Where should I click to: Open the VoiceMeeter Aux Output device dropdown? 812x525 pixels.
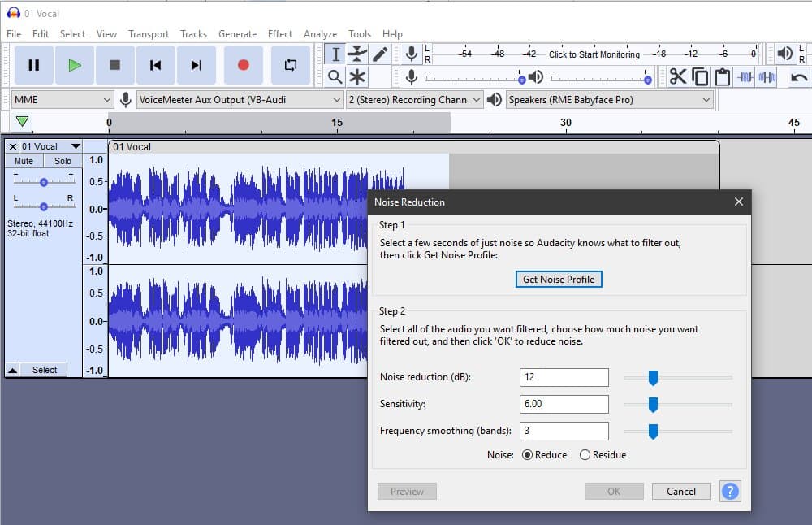click(240, 99)
